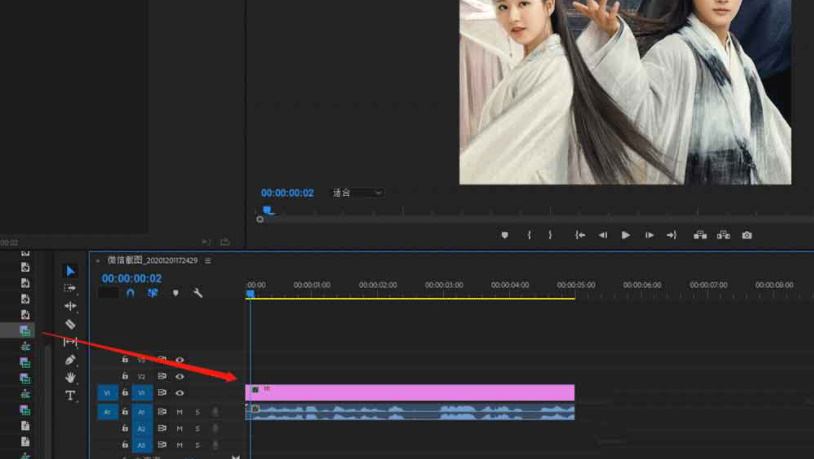The image size is (814, 459).
Task: Click the Program Monitor preview image
Action: click(625, 92)
